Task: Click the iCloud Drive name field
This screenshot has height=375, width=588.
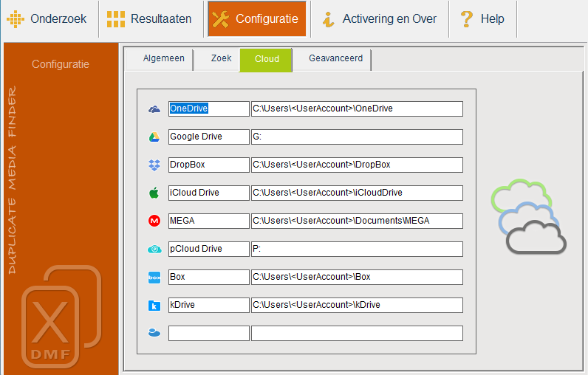Action: point(209,193)
